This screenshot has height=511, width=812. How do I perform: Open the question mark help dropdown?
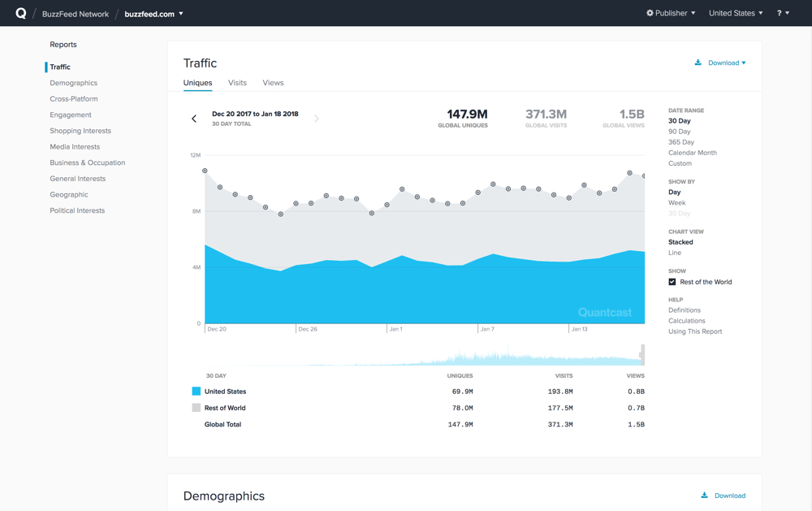783,13
